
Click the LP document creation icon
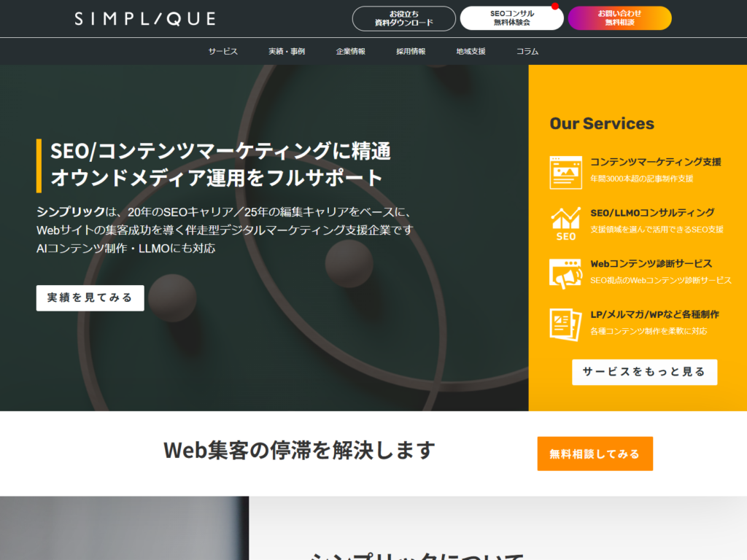(565, 324)
